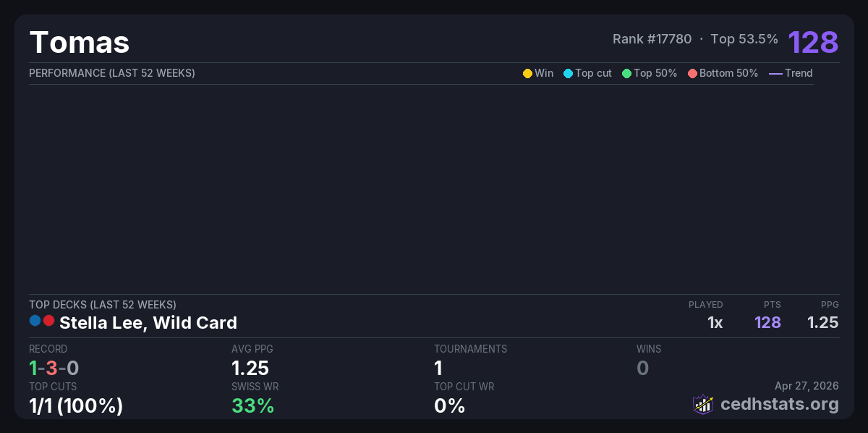
Task: Click the 1-3-0 record value
Action: coord(54,368)
